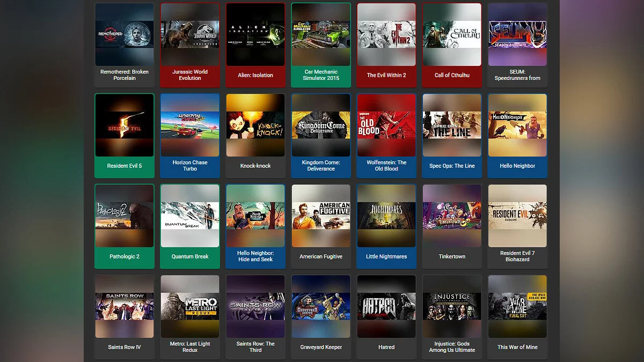The image size is (644, 362).
Task: Click the "Saints Row: The Third" title
Action: [255, 347]
